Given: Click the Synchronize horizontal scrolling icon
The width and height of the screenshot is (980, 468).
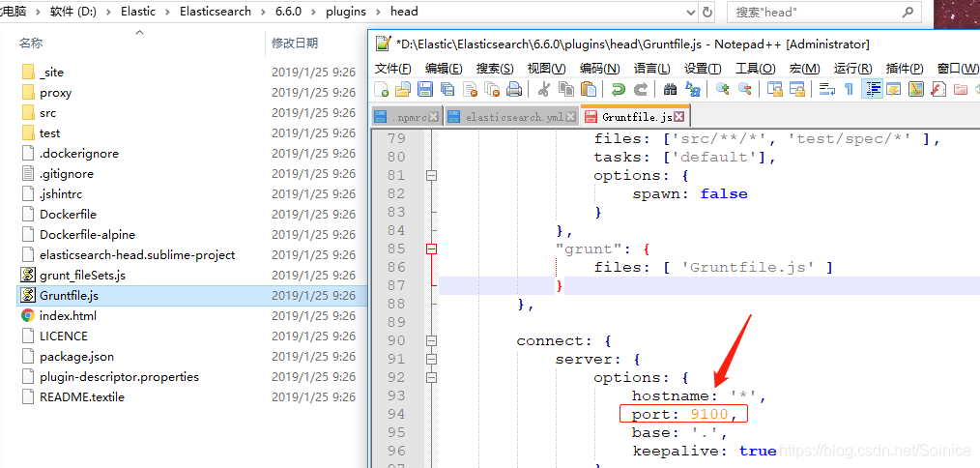Looking at the screenshot, I should coord(797,90).
